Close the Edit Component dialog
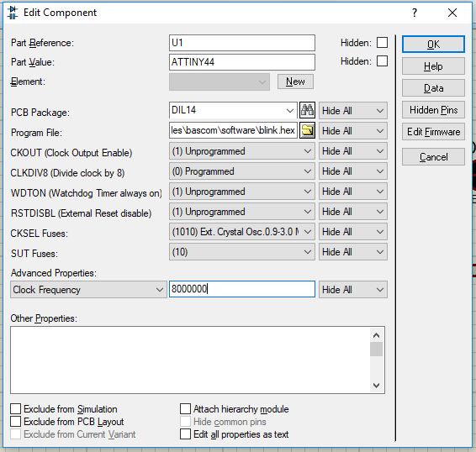The height and width of the screenshot is (452, 476). pos(452,13)
